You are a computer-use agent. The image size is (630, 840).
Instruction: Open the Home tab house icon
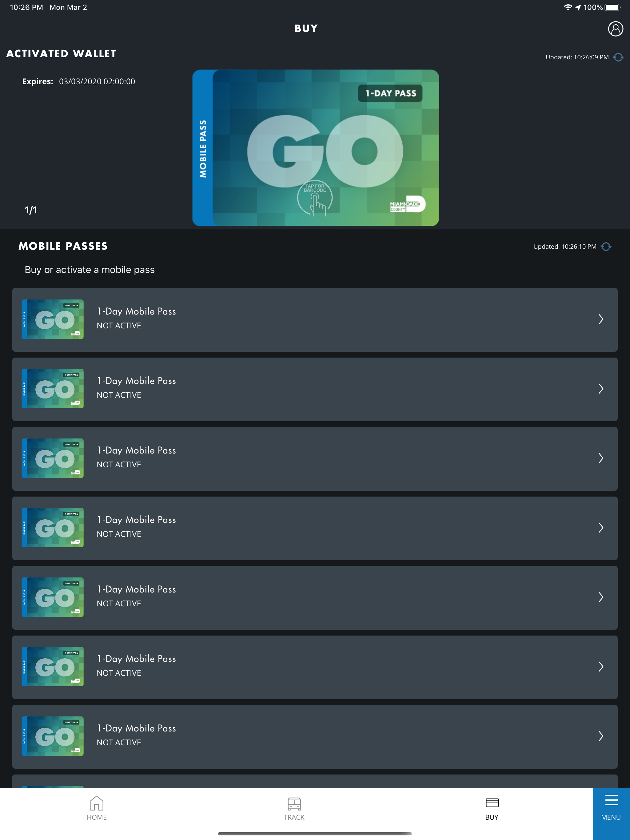coord(97,803)
